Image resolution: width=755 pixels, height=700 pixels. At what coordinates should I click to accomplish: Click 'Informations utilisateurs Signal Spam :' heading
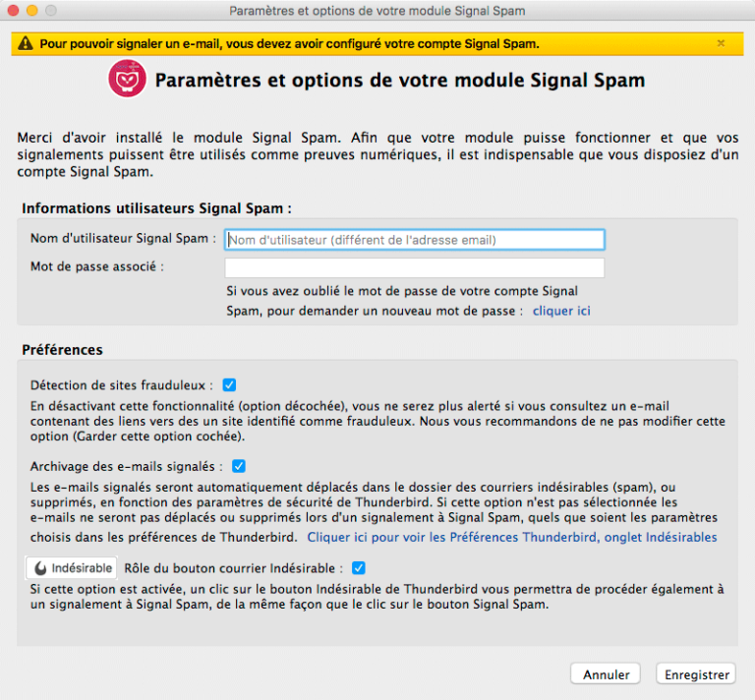[x=156, y=208]
